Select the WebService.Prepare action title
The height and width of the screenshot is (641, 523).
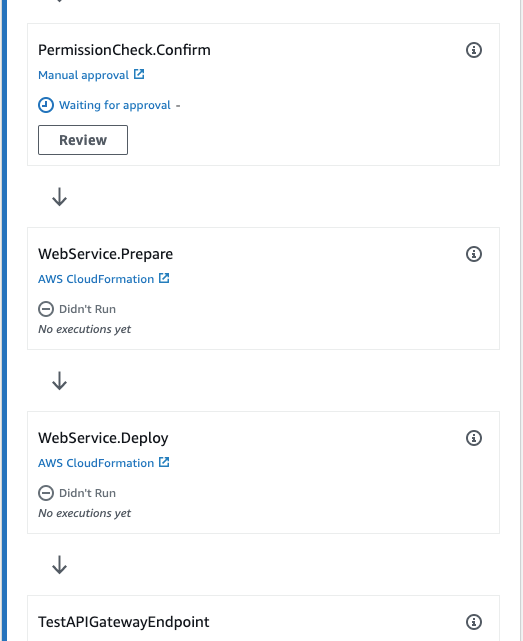click(x=105, y=254)
